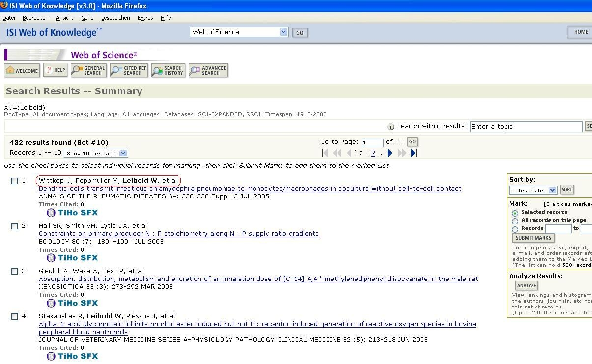Screen dimensions: 592x364
Task: Open the Lesezeichen menu
Action: [115, 18]
